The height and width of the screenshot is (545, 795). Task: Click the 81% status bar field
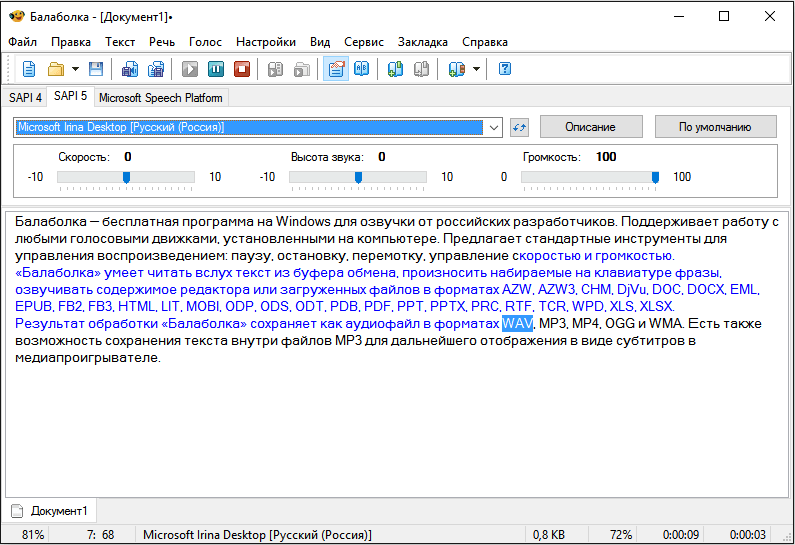[x=33, y=535]
